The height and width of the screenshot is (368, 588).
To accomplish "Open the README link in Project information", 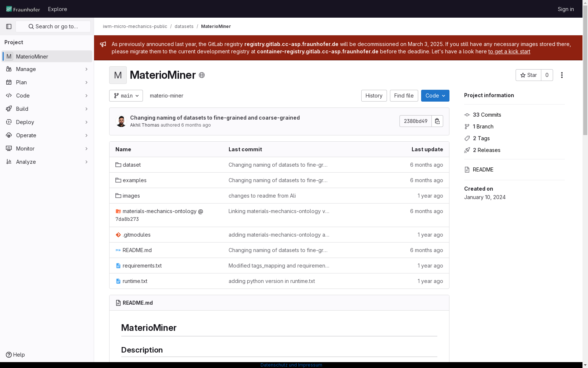I will tap(483, 170).
